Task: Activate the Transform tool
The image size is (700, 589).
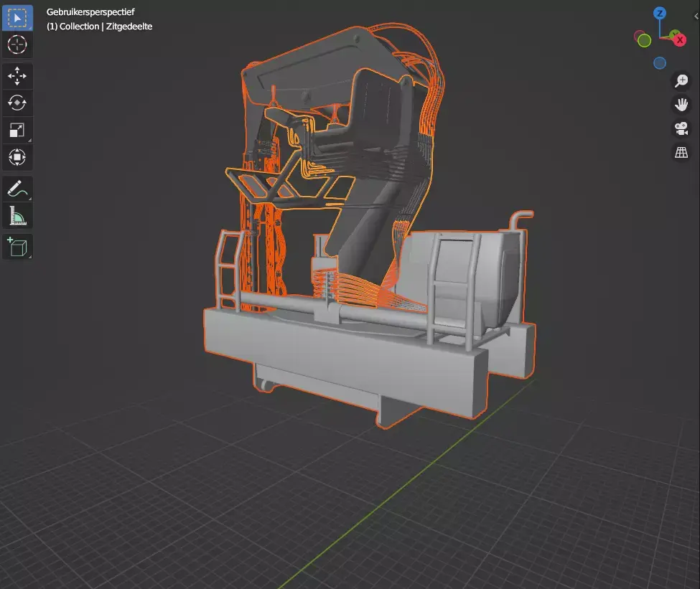Action: (x=17, y=157)
